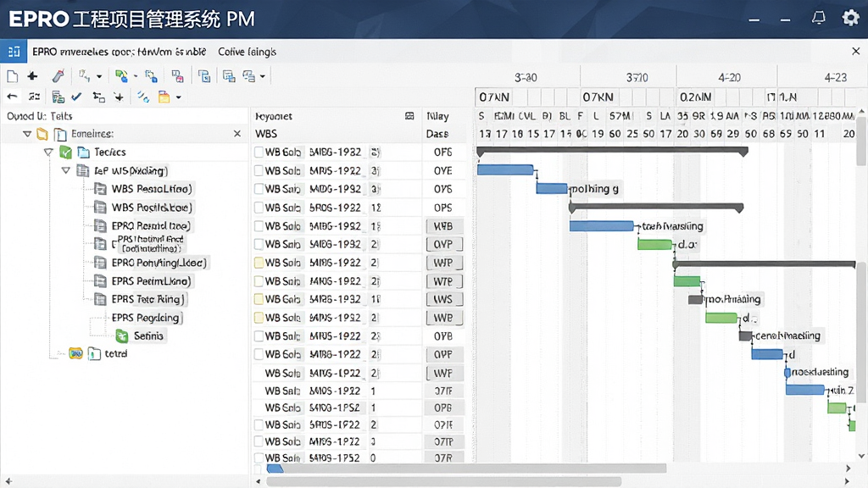
Task: Click the small column icon beside Foyonet header
Action: coord(409,116)
